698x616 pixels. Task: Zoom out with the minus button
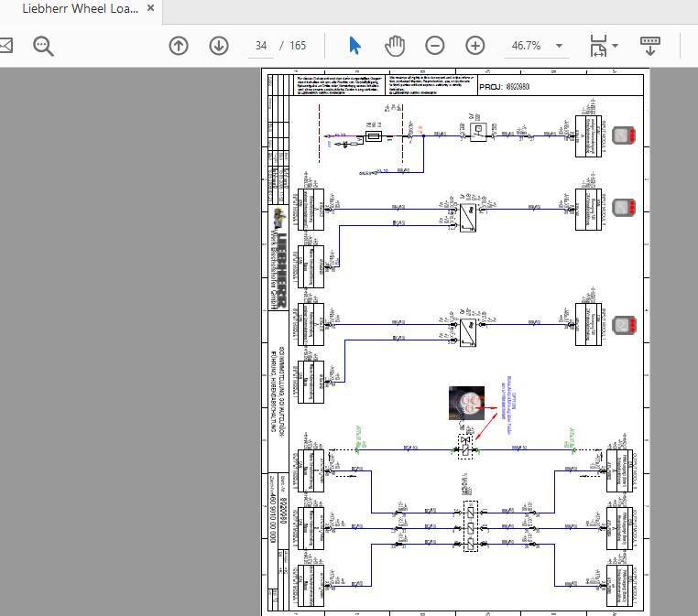point(435,45)
